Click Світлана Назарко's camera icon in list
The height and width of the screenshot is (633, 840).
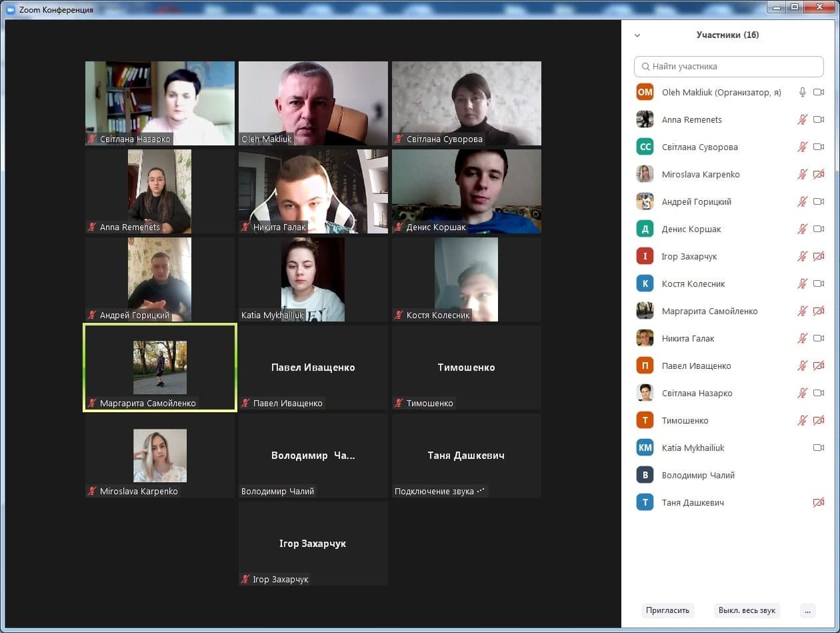coord(819,393)
